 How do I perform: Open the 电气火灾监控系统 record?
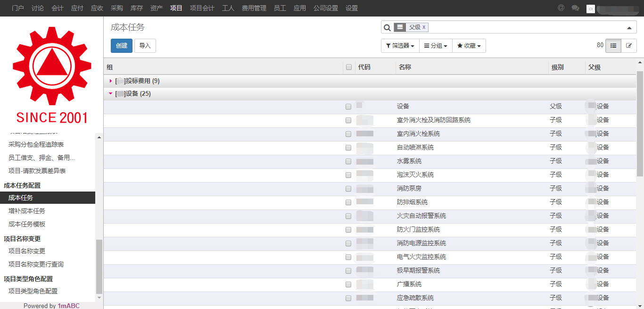coord(421,257)
